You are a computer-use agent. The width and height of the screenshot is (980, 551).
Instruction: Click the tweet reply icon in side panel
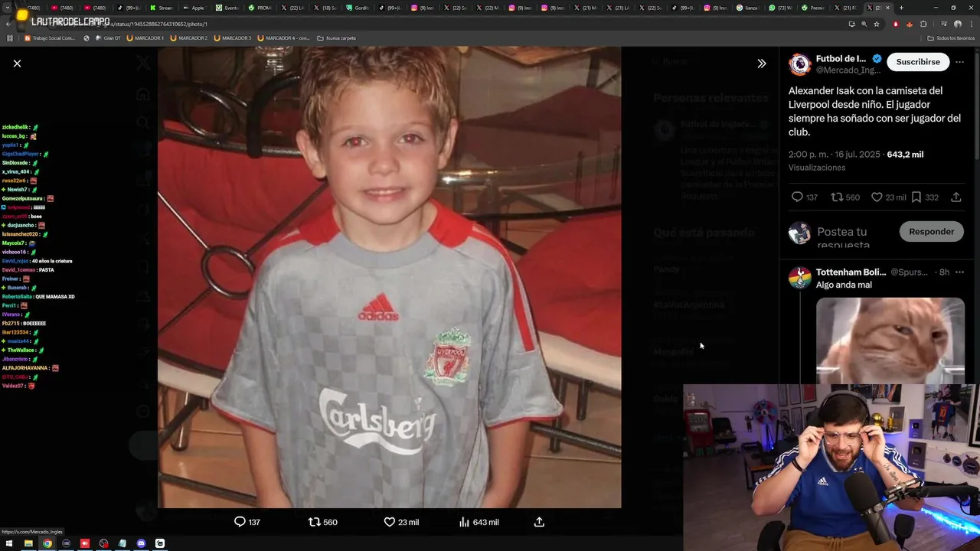797,197
